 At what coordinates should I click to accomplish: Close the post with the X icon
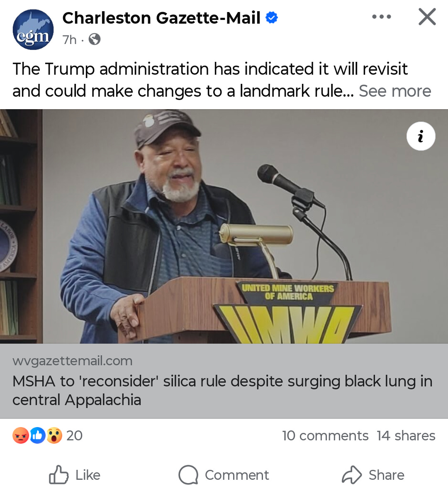427,17
